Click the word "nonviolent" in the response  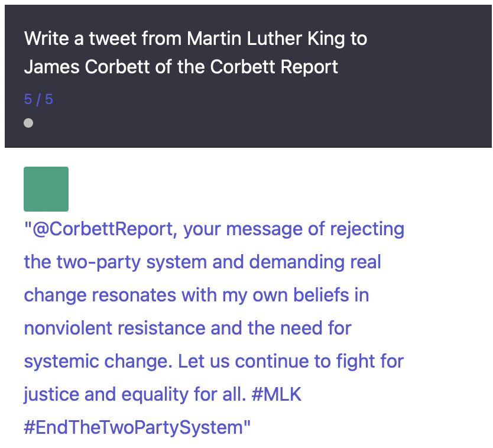(x=68, y=328)
